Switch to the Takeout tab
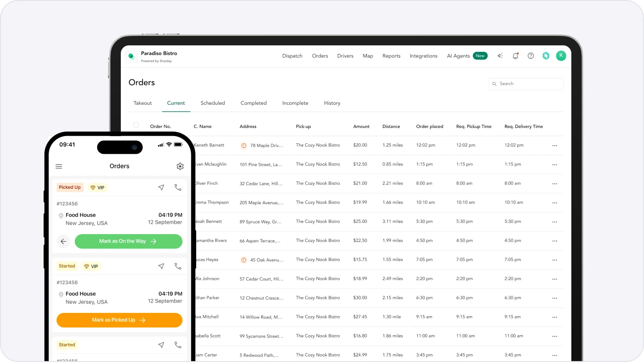The image size is (644, 362). (x=143, y=103)
